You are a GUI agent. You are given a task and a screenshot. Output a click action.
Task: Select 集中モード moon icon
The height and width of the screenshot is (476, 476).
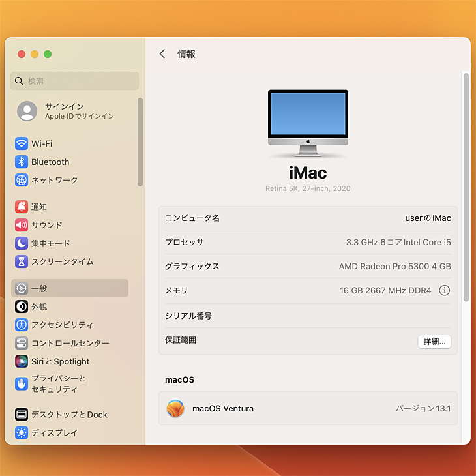[22, 243]
